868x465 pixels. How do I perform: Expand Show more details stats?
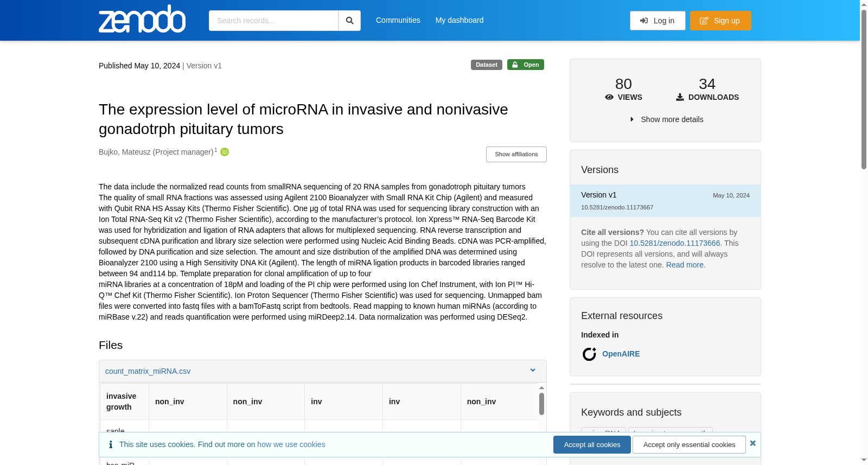666,119
